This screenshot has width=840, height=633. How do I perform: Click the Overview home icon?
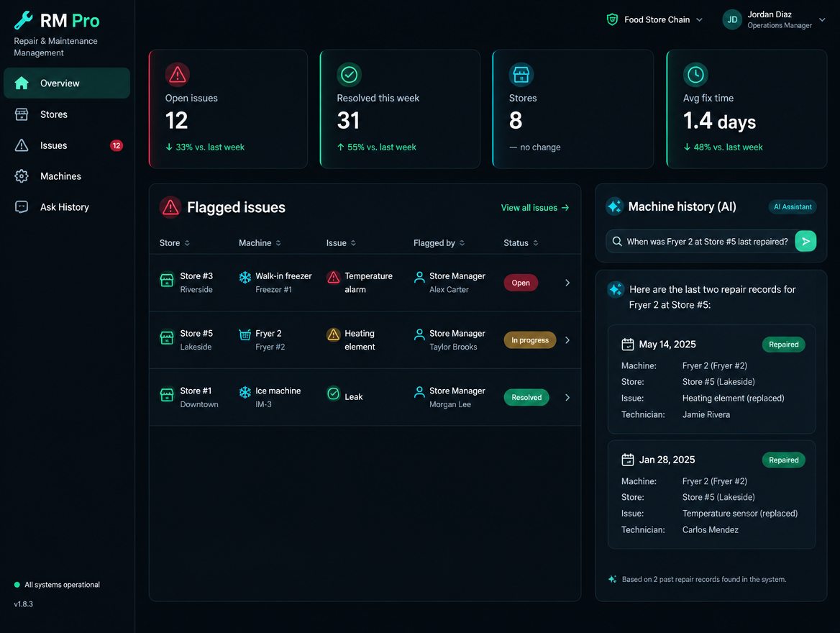tap(22, 83)
